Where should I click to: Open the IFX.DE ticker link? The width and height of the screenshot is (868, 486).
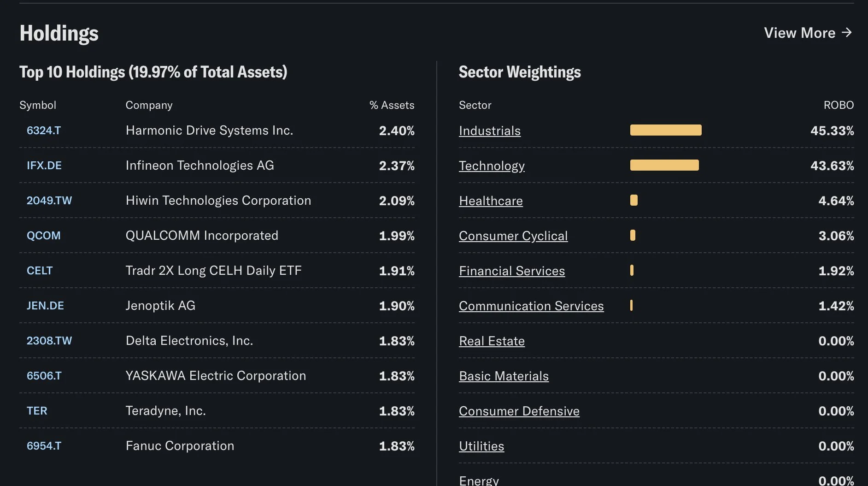click(x=44, y=166)
